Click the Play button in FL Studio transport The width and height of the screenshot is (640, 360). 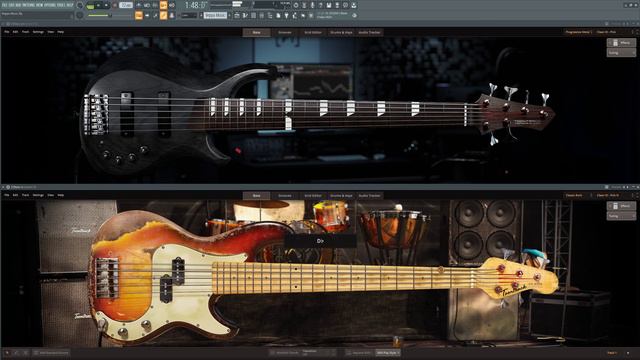98,5
